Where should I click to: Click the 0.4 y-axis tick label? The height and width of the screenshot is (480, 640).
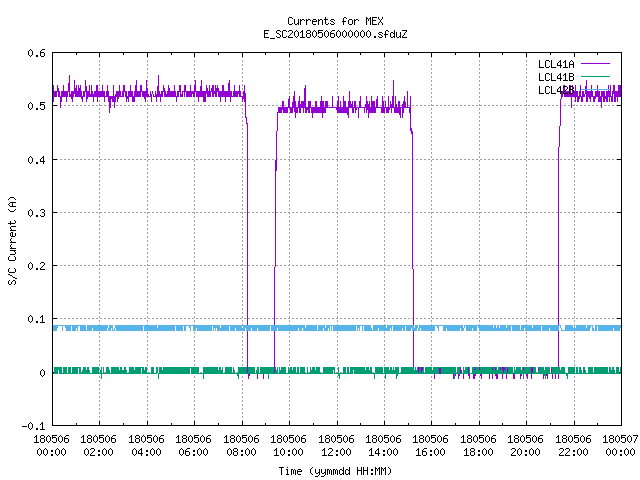coord(36,160)
